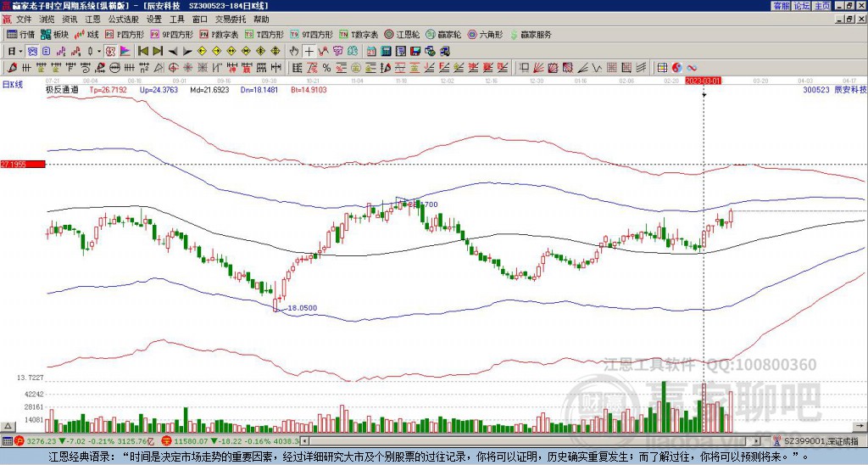Click the Tp=26.7192 value

[x=108, y=89]
